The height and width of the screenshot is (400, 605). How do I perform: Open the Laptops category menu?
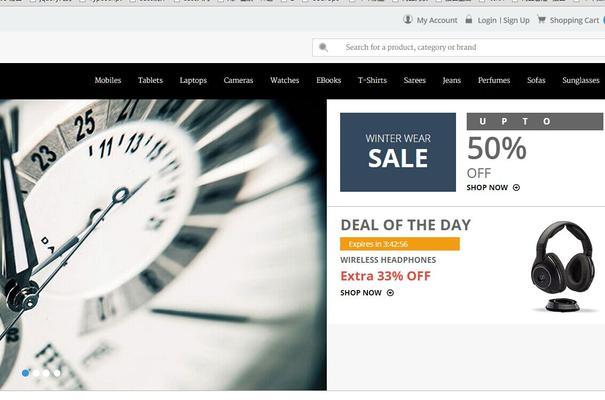coord(193,80)
